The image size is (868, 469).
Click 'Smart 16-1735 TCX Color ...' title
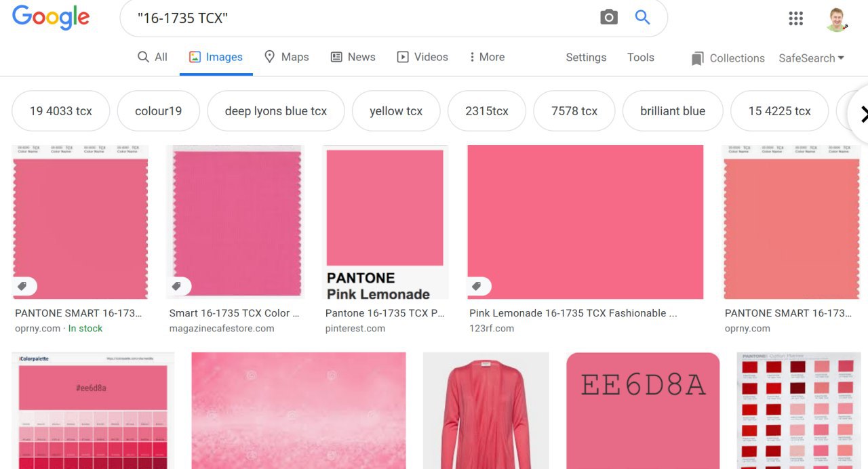[234, 313]
